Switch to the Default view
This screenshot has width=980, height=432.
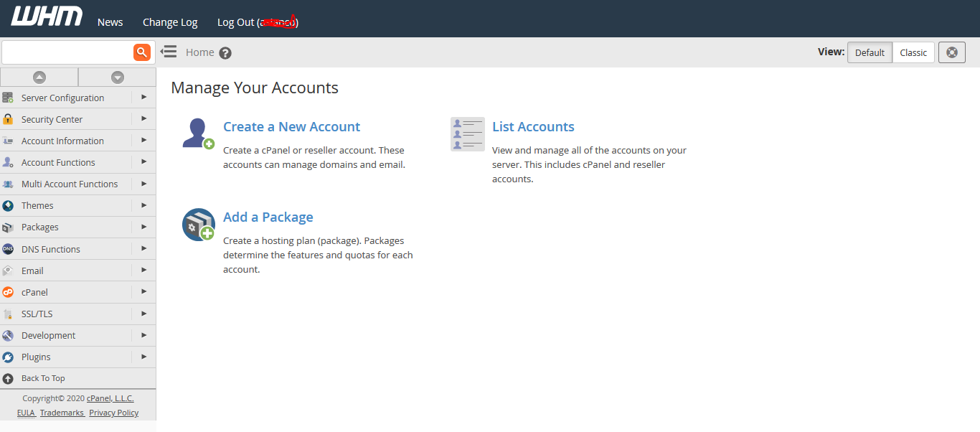[x=870, y=52]
